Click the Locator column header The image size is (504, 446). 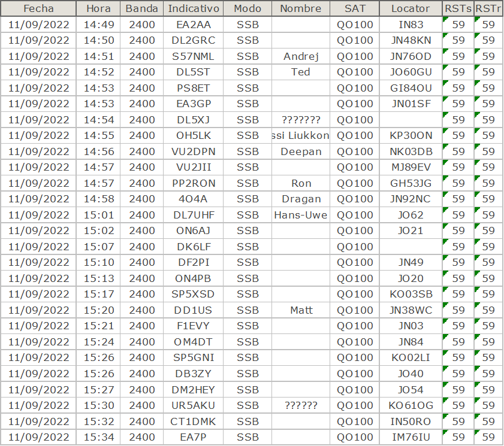click(410, 8)
